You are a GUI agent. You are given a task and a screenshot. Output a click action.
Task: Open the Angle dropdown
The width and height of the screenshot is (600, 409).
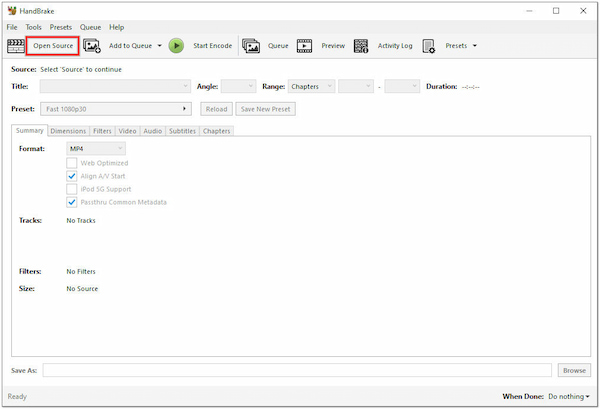click(238, 86)
